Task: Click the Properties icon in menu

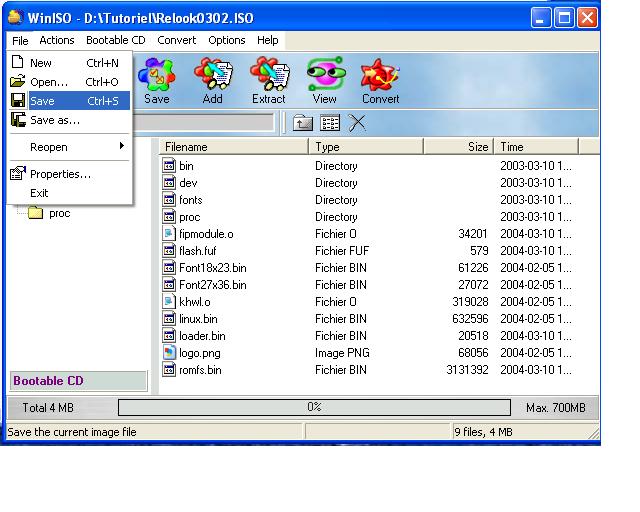Action: coord(18,174)
